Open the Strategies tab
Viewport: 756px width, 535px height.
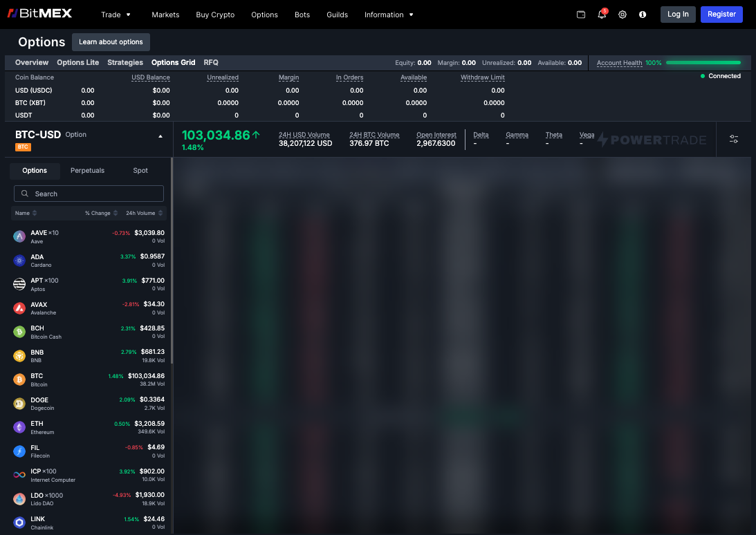[125, 62]
